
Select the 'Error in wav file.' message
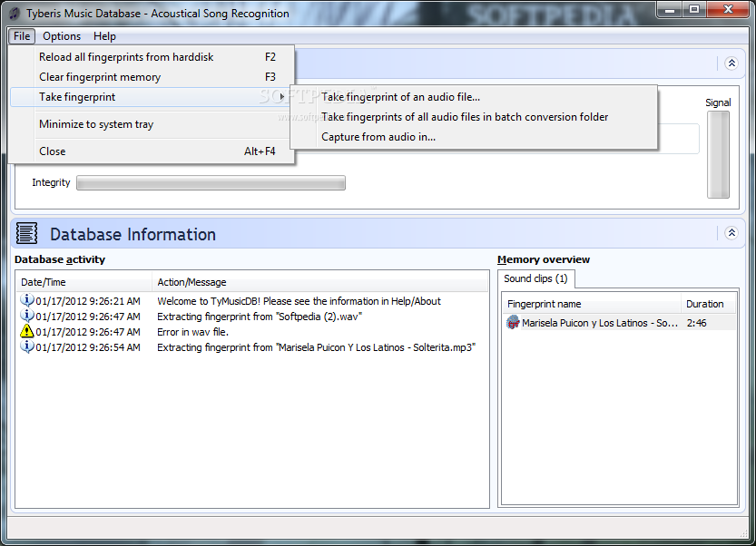[192, 332]
